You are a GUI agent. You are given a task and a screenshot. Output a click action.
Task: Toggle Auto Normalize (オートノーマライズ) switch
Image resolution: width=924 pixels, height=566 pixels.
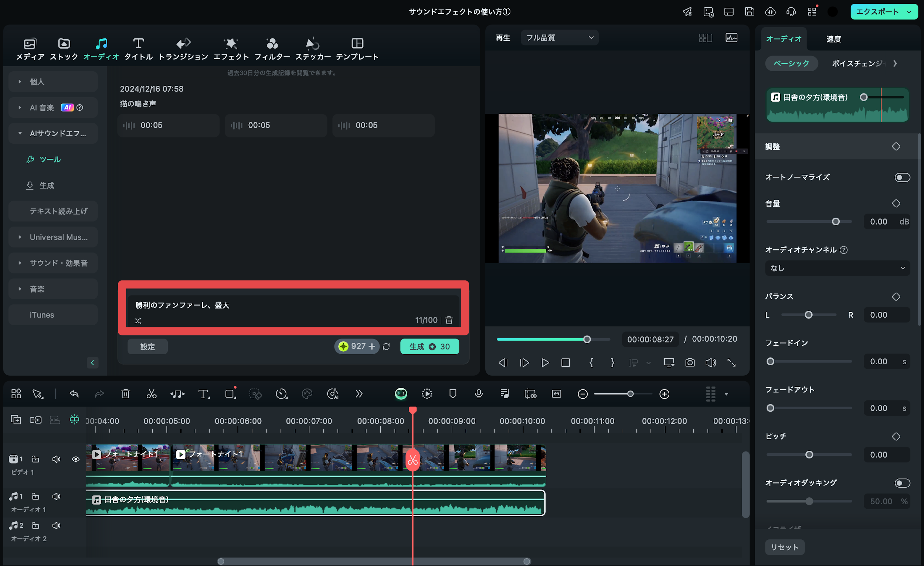pyautogui.click(x=902, y=177)
